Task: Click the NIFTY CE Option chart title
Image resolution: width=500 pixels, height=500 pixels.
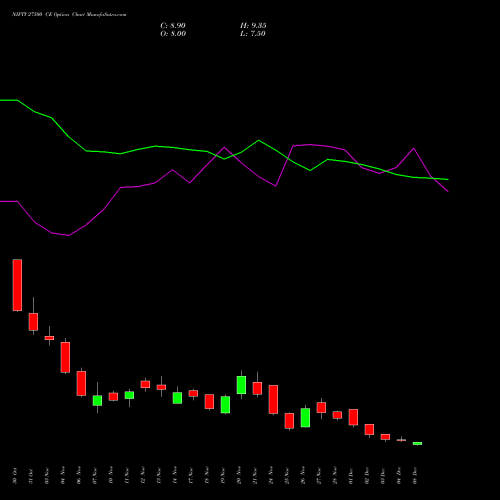Action: tap(69, 15)
